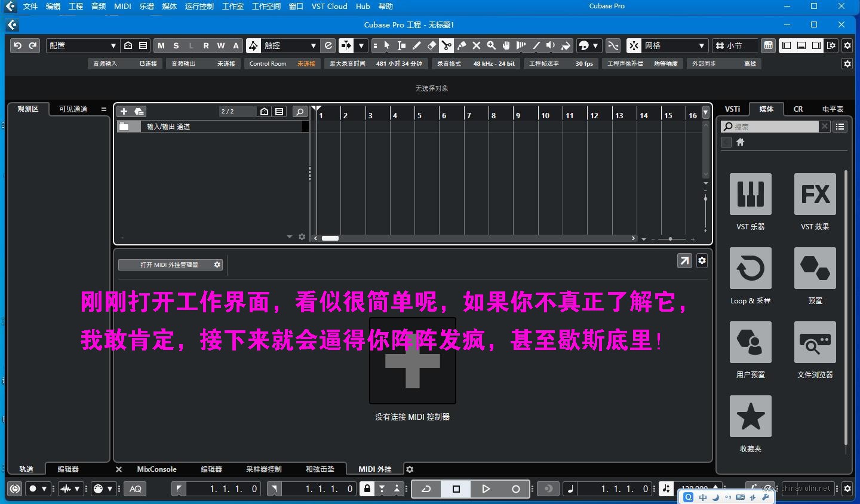This screenshot has width=860, height=504.
Task: Open VST 乐器 in the media rack
Action: pyautogui.click(x=751, y=194)
